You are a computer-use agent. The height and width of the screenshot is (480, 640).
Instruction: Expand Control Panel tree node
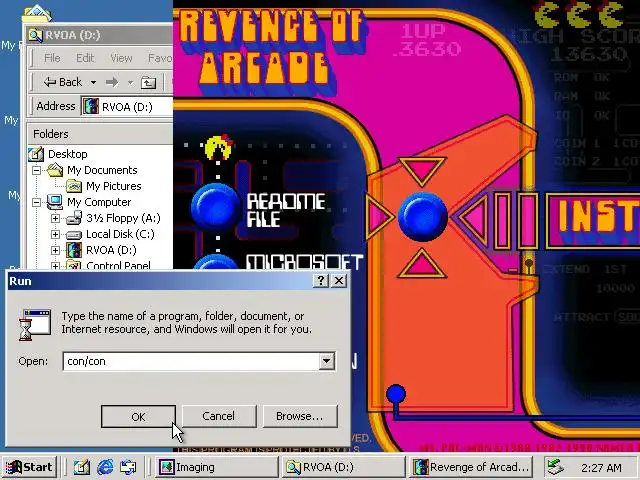point(56,266)
